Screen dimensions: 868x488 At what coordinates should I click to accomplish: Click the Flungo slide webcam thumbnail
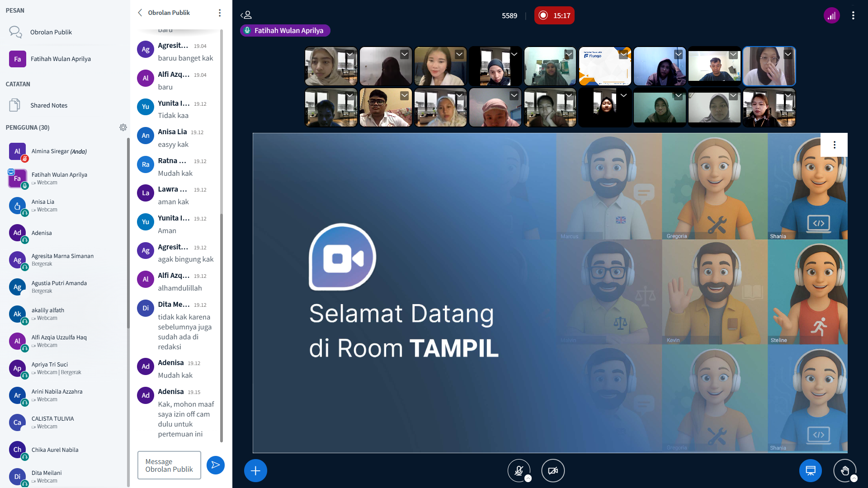(605, 66)
